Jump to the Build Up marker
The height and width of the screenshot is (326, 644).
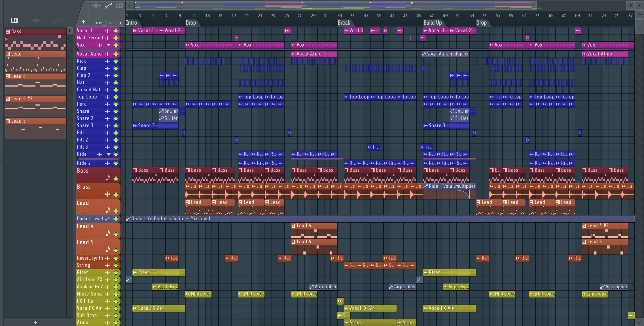[x=432, y=23]
